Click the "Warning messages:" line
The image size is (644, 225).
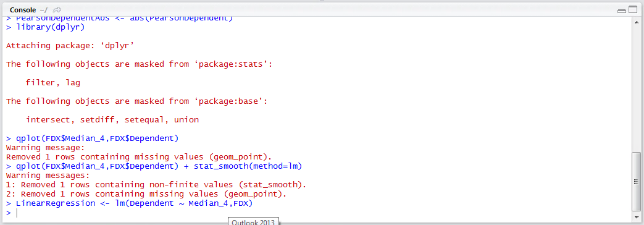(x=48, y=175)
